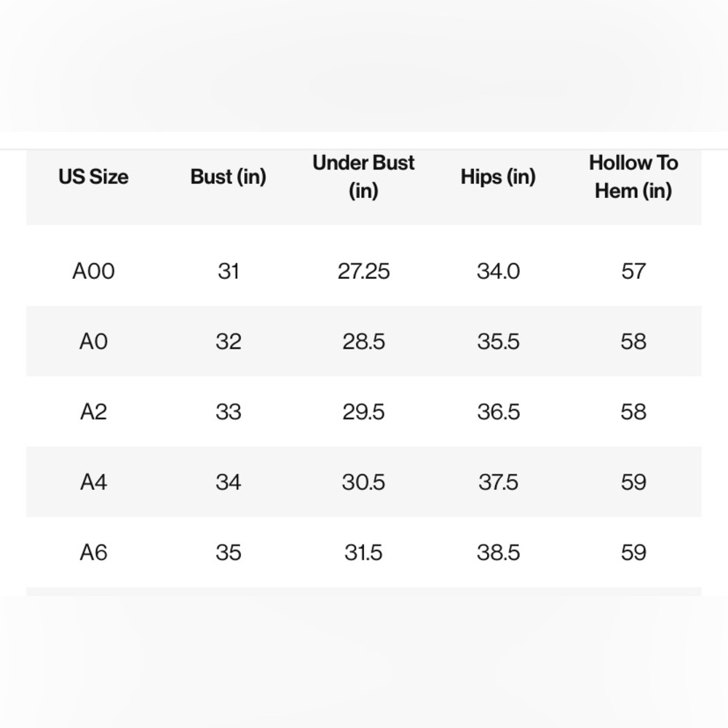
Task: Click the Hips (in) column header
Action: tap(498, 177)
